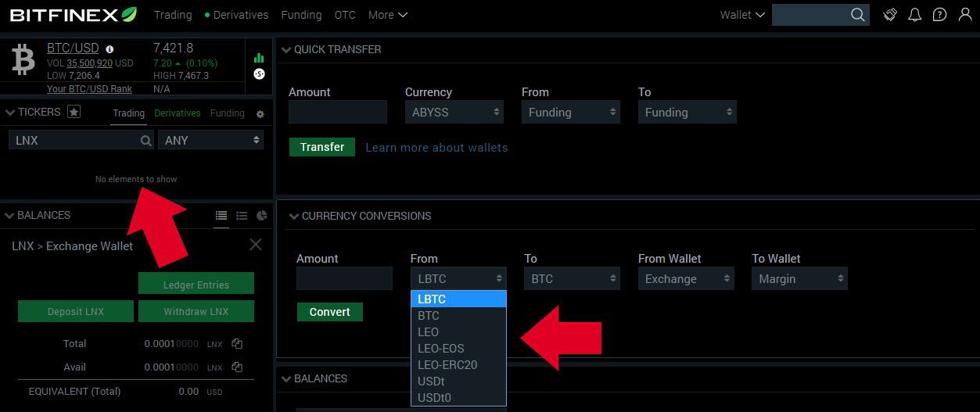Select the Trading tab in Tickers
This screenshot has height=412, width=980.
[128, 113]
